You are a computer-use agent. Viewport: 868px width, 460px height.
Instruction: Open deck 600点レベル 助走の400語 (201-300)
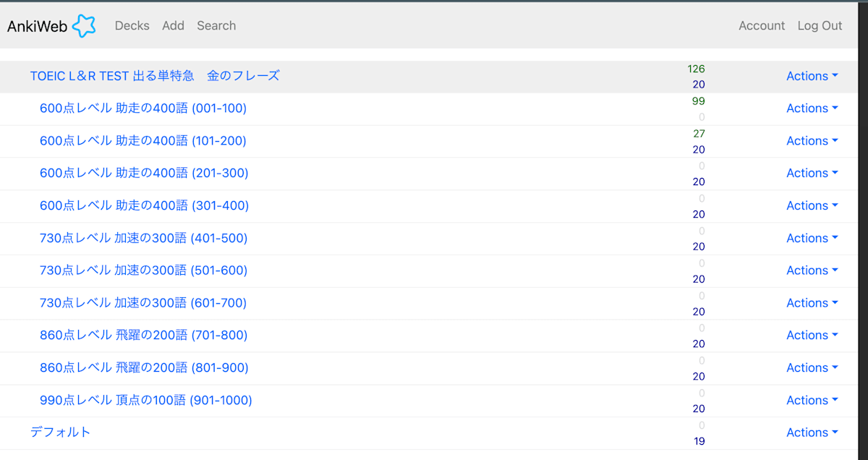tap(144, 173)
